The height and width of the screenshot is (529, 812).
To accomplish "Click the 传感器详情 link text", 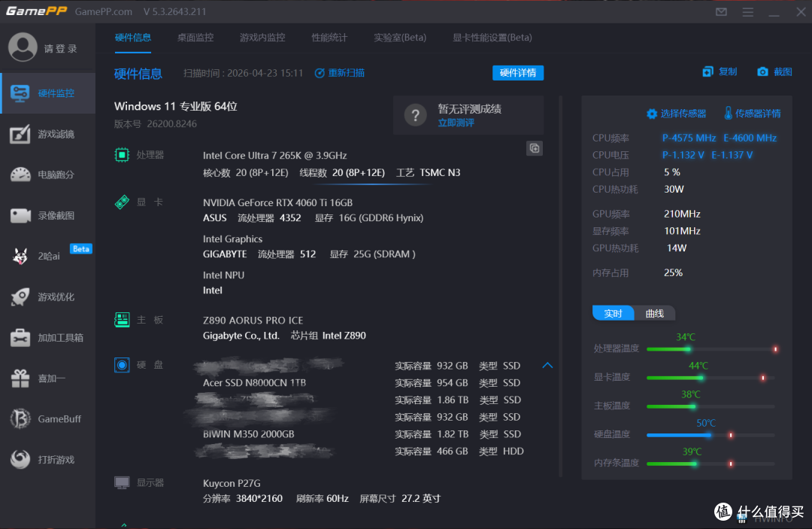I will click(x=758, y=114).
